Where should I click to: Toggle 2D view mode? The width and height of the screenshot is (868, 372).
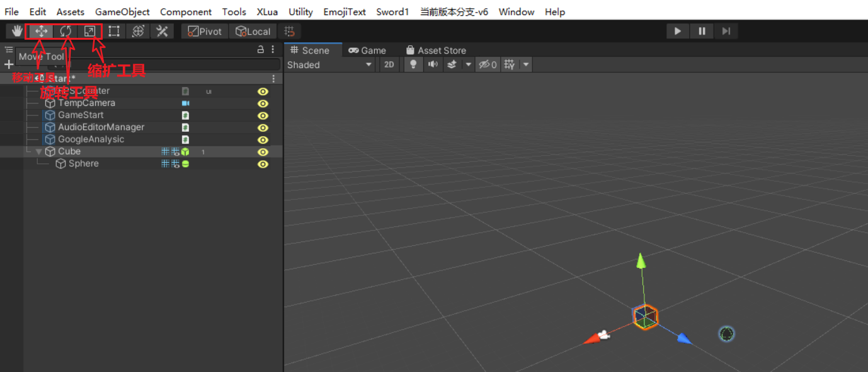(389, 64)
